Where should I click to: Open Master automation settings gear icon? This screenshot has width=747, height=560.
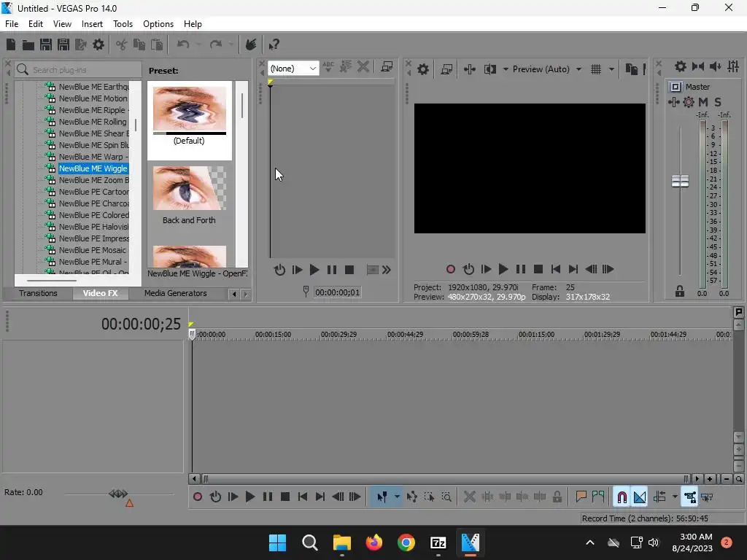pyautogui.click(x=689, y=102)
